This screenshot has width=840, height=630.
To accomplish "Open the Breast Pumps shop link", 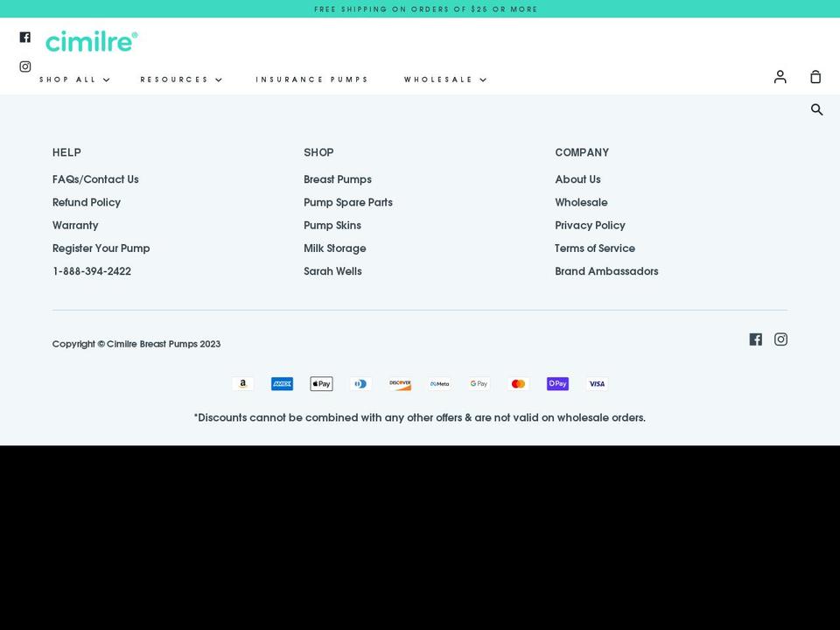I will pyautogui.click(x=338, y=179).
